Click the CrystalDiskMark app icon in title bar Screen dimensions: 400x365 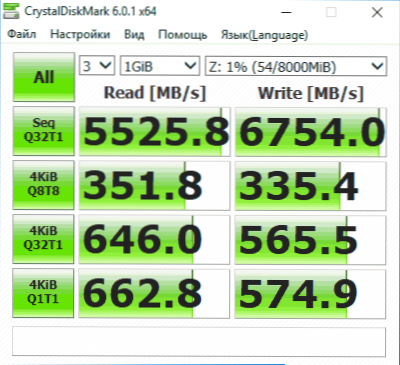[x=10, y=10]
